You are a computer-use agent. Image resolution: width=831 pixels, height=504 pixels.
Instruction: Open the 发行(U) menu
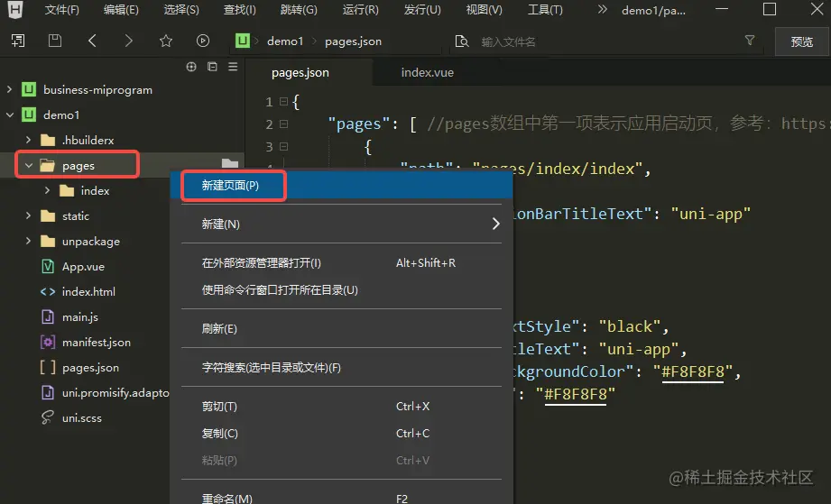422,10
